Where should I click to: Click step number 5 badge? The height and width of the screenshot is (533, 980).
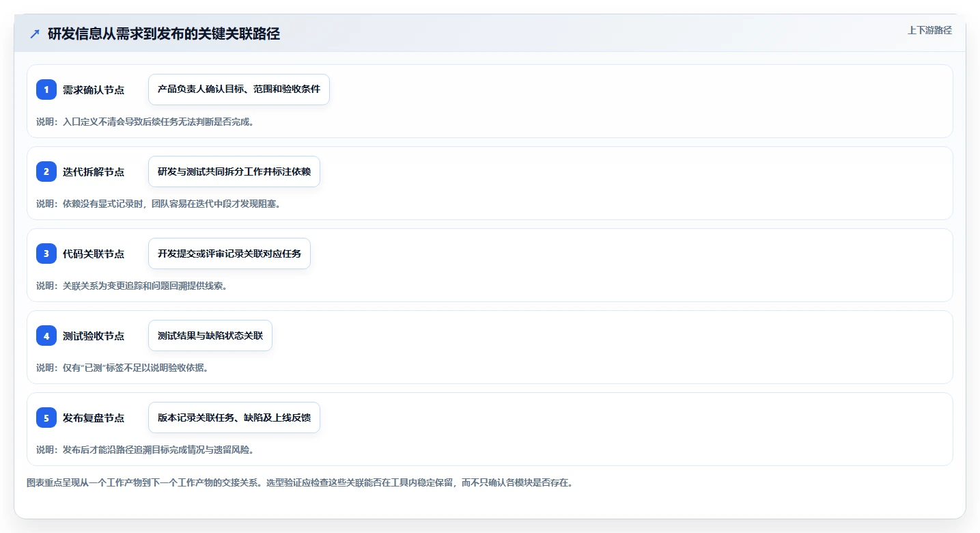[46, 418]
